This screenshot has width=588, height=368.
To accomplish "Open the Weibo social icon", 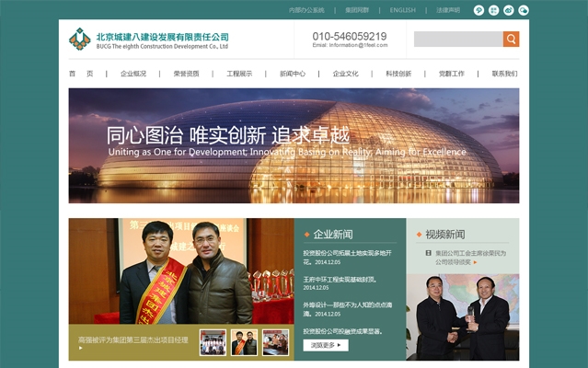I will 509,10.
